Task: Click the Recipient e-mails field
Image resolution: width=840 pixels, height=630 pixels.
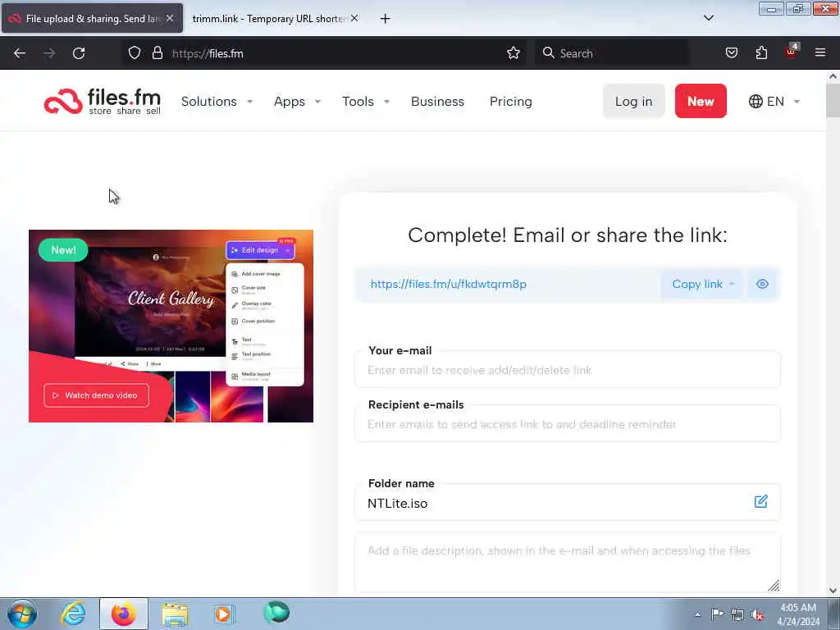Action: point(568,424)
